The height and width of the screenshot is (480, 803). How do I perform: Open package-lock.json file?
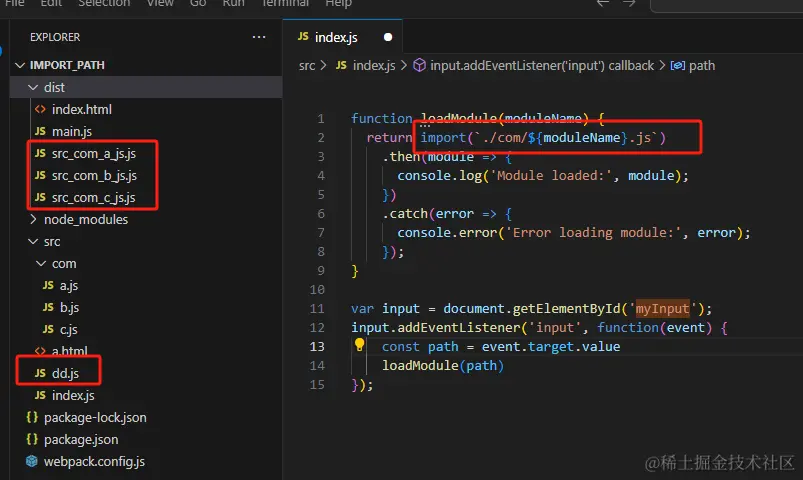(x=95, y=418)
